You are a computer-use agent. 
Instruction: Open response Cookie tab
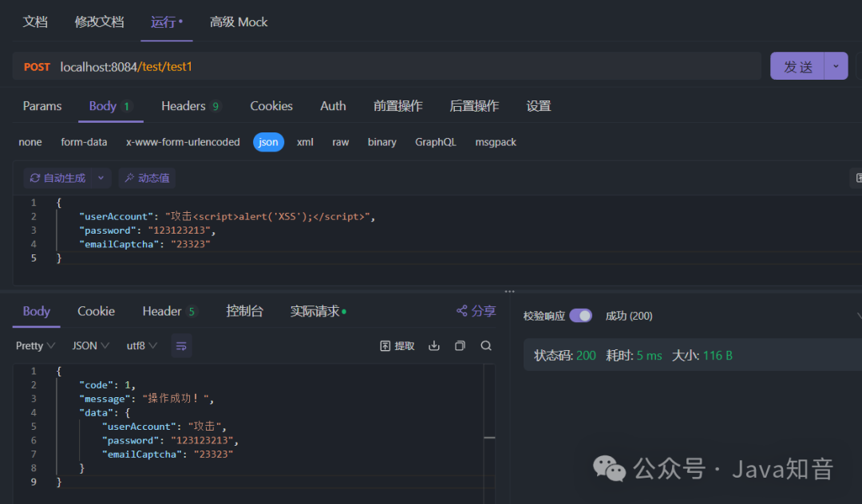pyautogui.click(x=97, y=311)
